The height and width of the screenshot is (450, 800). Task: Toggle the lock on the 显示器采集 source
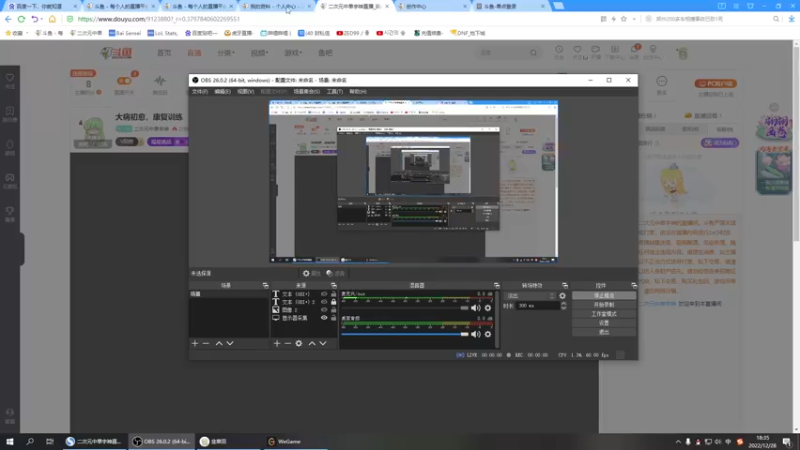[x=334, y=318]
